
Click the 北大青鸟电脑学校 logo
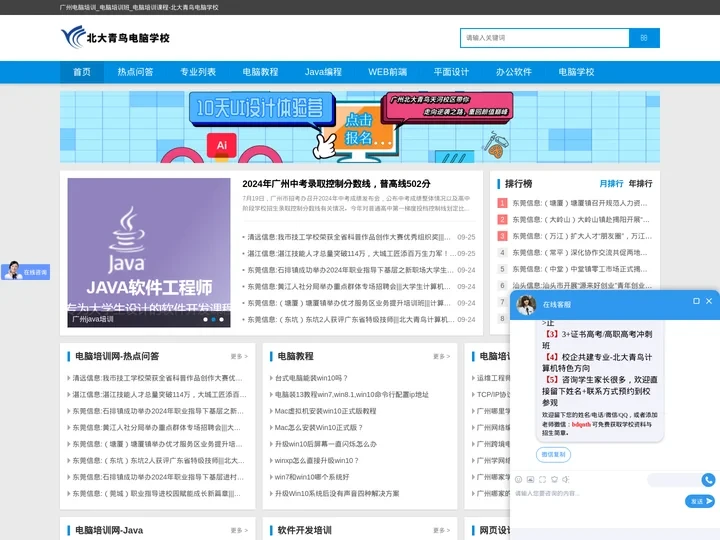click(x=115, y=37)
